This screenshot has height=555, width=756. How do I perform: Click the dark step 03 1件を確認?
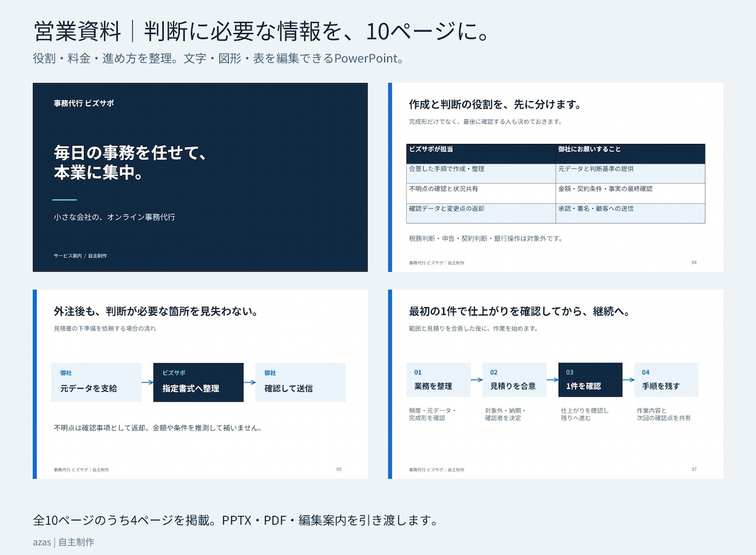click(x=590, y=380)
